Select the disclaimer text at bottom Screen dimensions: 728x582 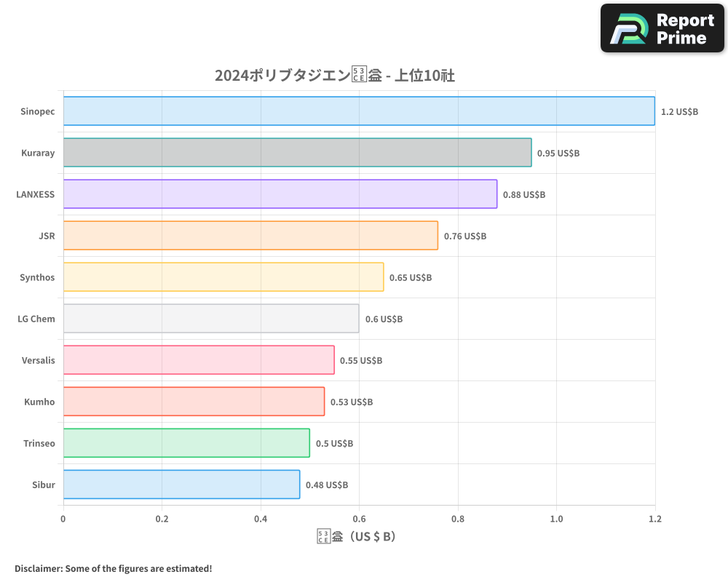(113, 568)
